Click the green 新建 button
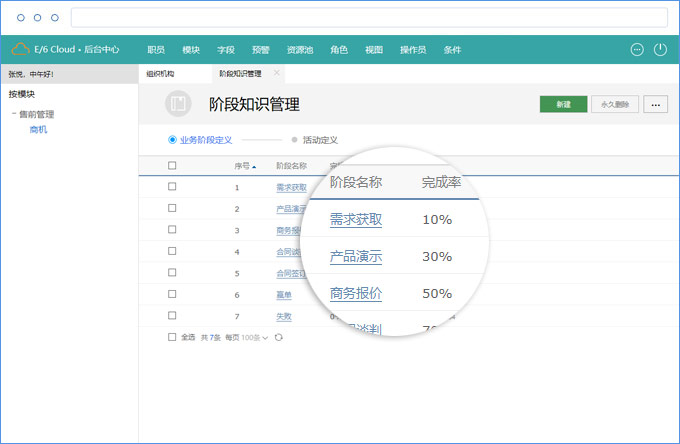The width and height of the screenshot is (680, 444). 563,104
